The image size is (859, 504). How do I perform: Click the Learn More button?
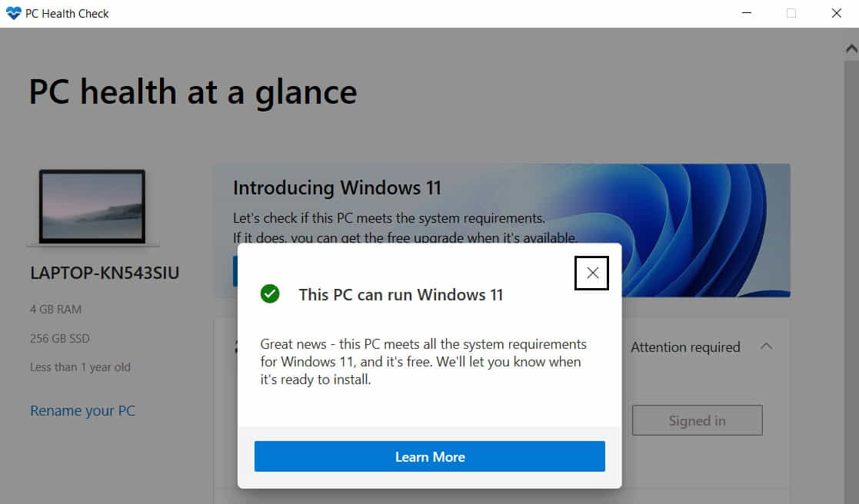429,456
